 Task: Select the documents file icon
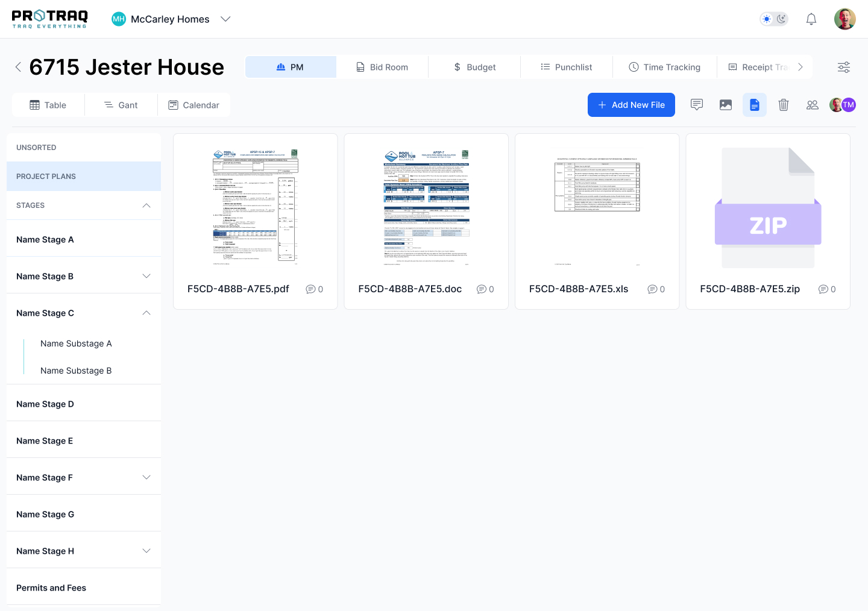pyautogui.click(x=754, y=105)
